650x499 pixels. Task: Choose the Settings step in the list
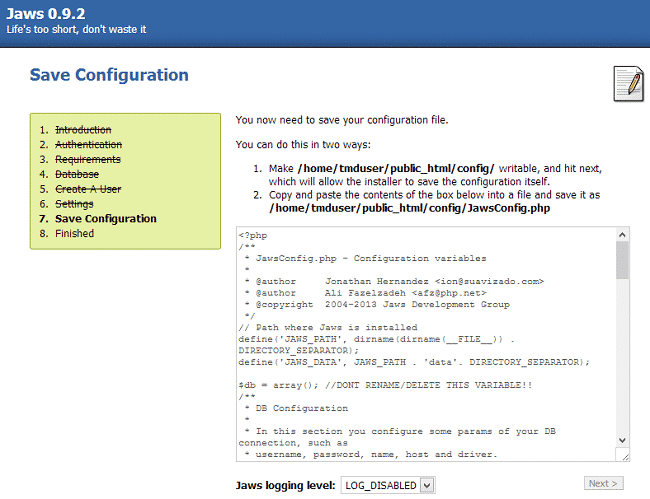[x=74, y=204]
